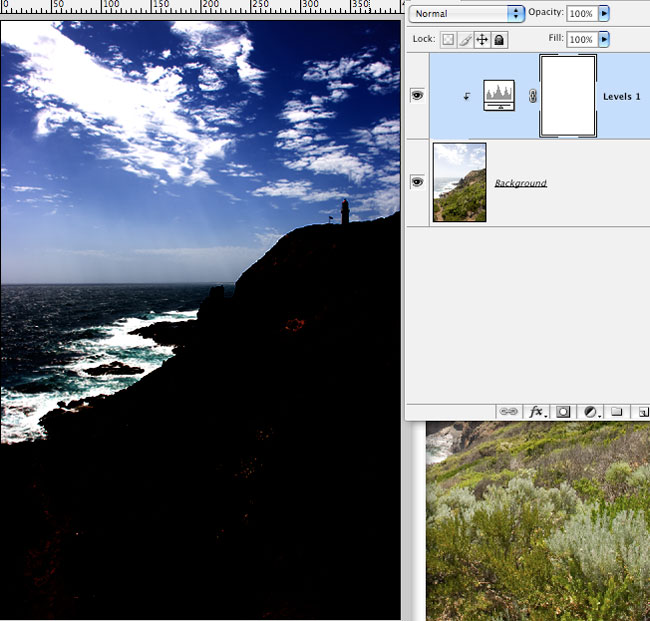The image size is (650, 621).
Task: Open the Fill slider arrow
Action: tap(604, 39)
